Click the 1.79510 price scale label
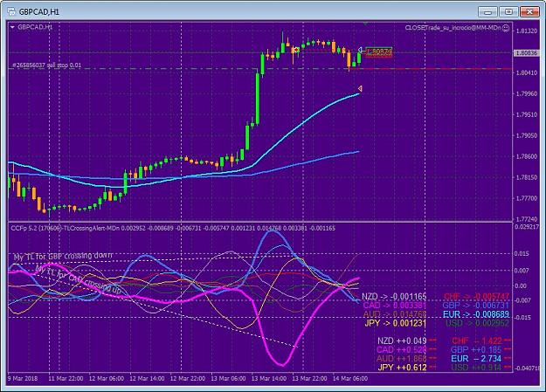546x392 pixels. [526, 114]
